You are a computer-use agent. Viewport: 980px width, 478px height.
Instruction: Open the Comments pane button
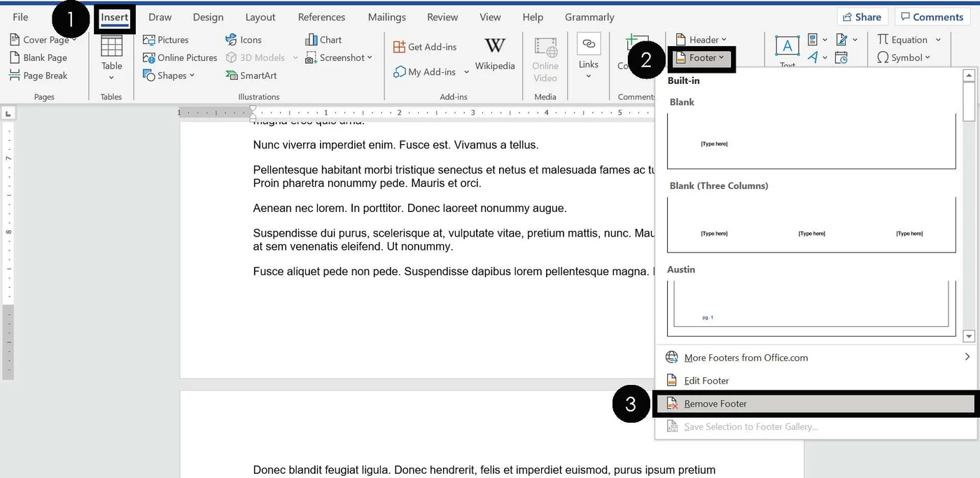tap(933, 17)
